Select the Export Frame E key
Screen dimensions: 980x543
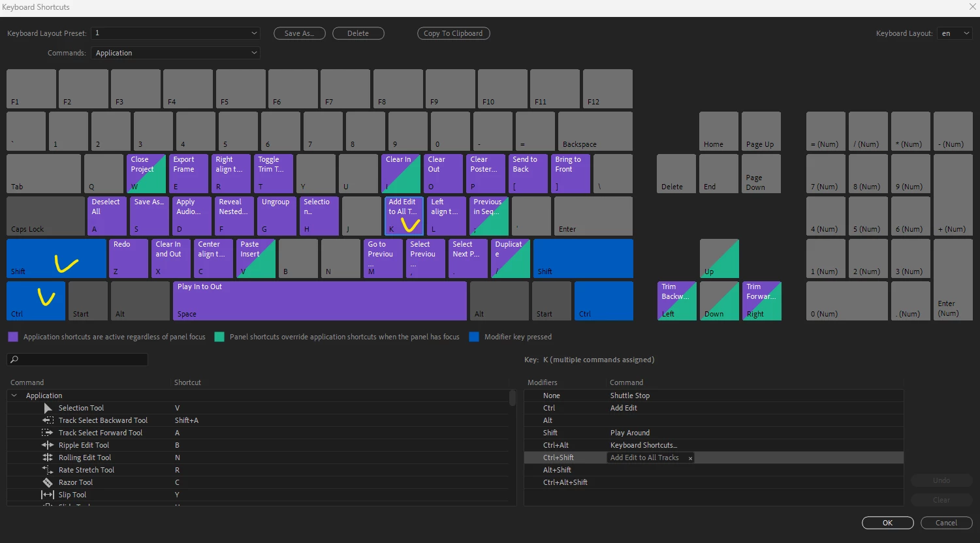(189, 174)
